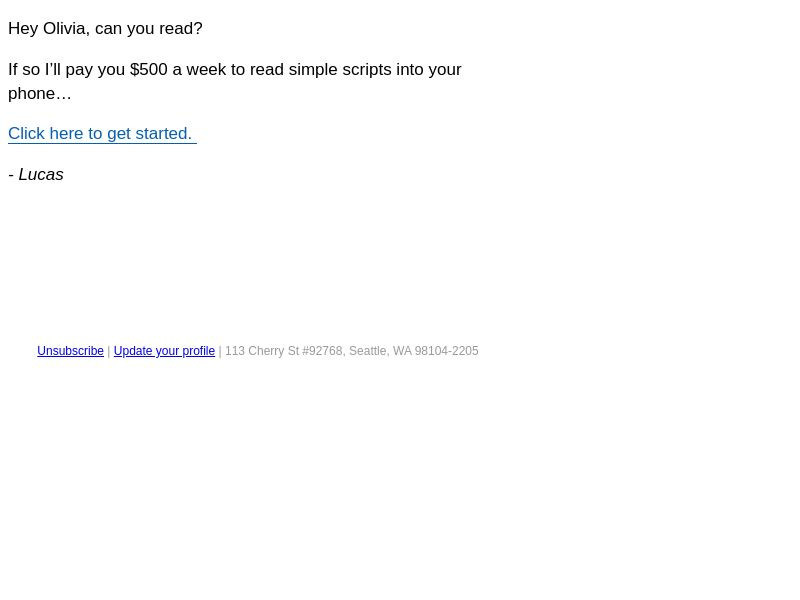Select the '$500' amount in the message

148,70
